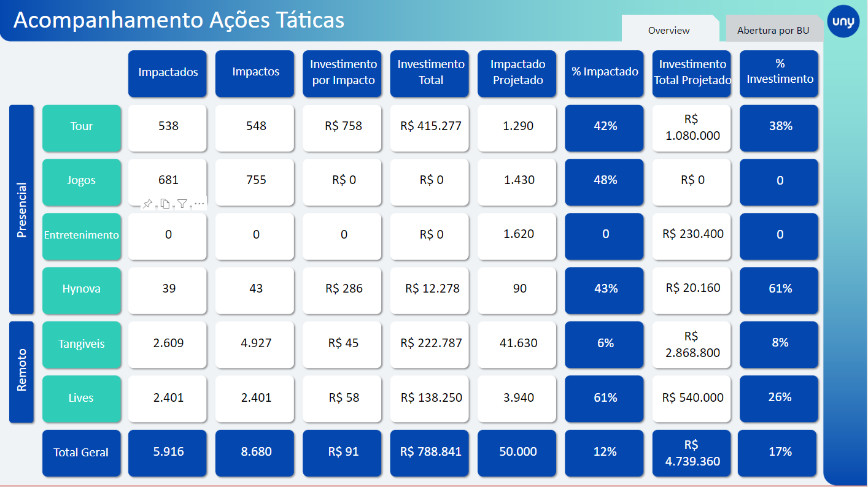The image size is (868, 487).
Task: Click the Investimento Total Projetado header
Action: 692,73
